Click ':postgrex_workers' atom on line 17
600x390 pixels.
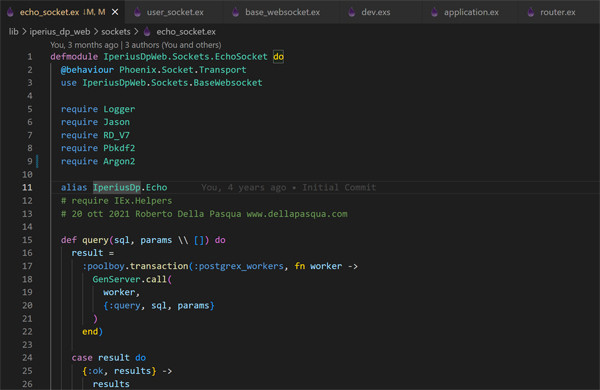[x=238, y=266]
